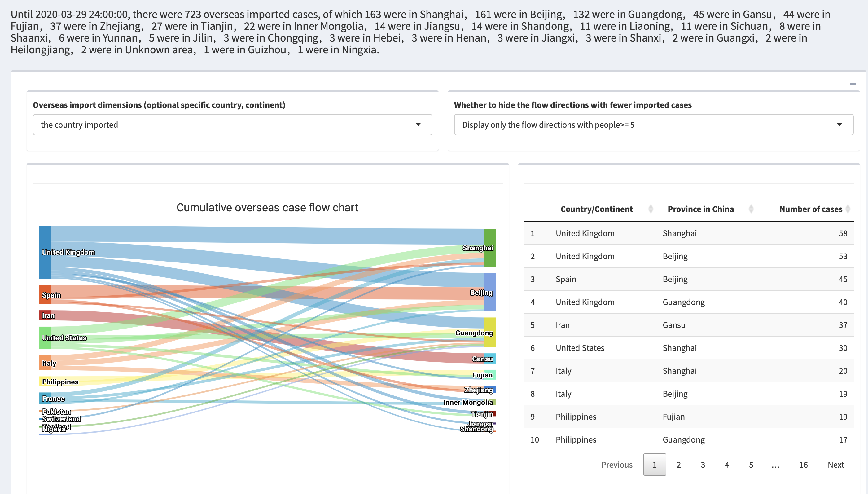The height and width of the screenshot is (494, 868).
Task: Click the Shanghai node in flow chart
Action: point(490,247)
